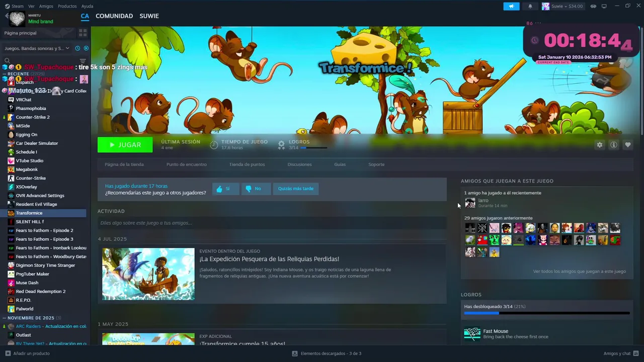Click the blue megaphone announcements icon
Viewport: 644px width, 362px height.
[511, 6]
